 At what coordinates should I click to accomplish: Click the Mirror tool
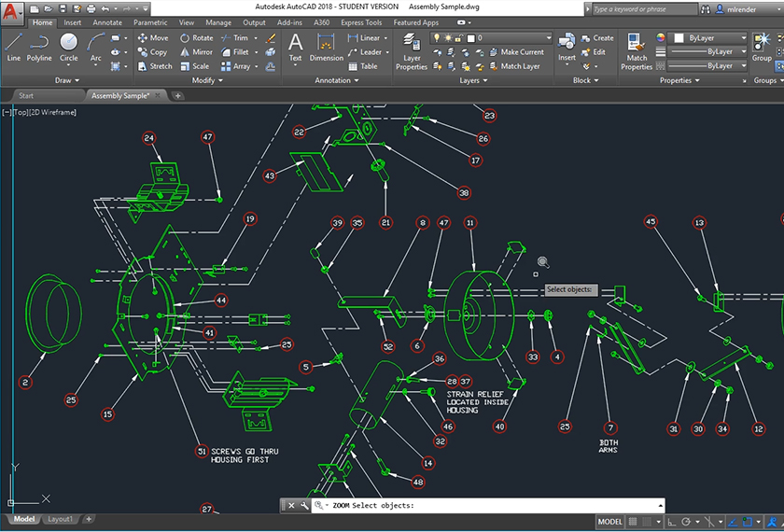click(x=196, y=52)
